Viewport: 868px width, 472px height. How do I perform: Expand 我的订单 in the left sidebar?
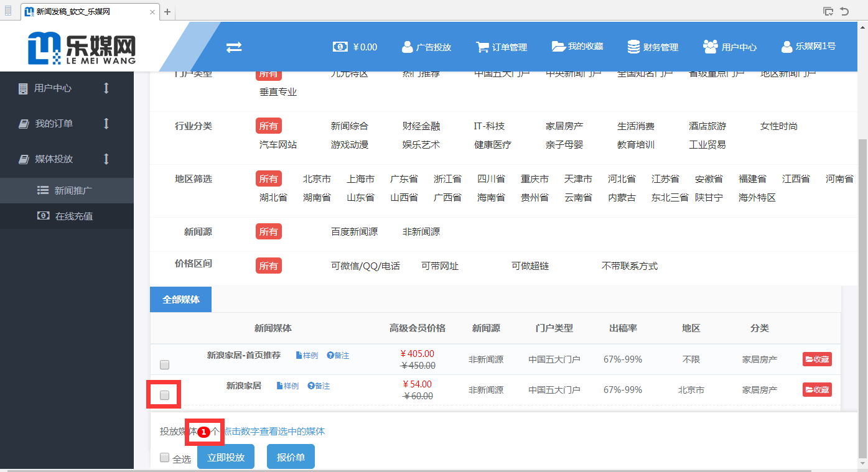[x=67, y=124]
